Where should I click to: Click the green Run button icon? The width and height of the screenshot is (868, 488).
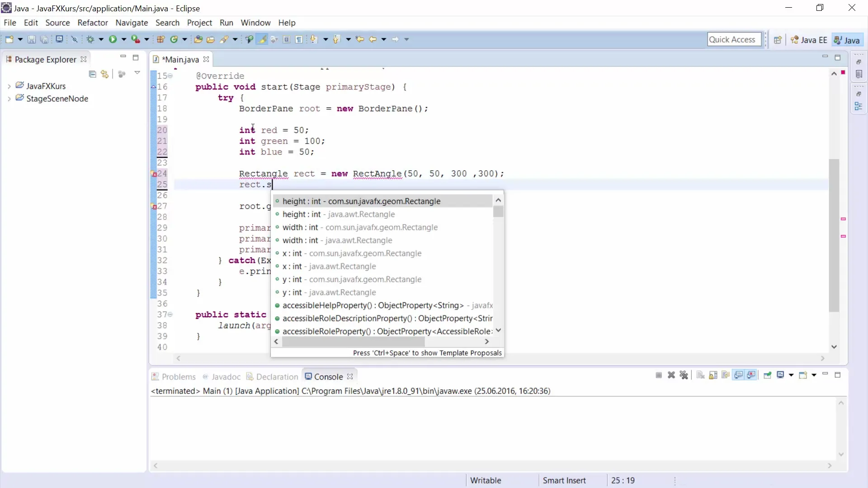tap(113, 40)
